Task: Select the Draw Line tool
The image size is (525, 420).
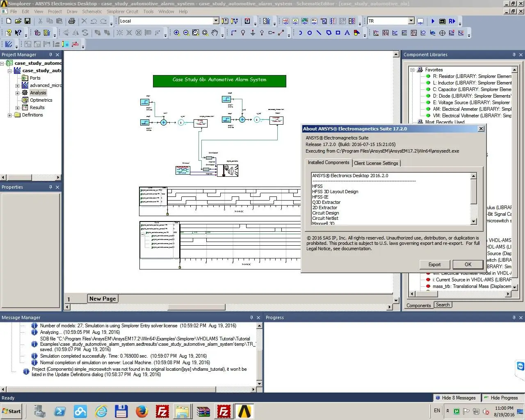Action: tap(319, 33)
